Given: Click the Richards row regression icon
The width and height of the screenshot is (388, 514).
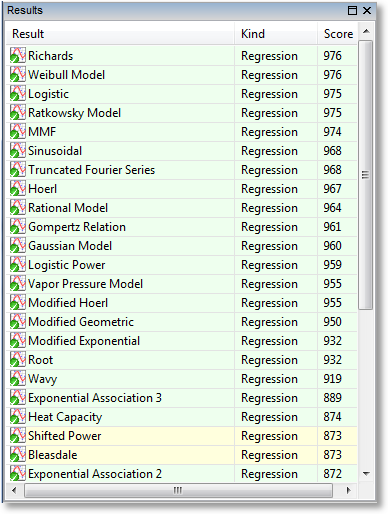Looking at the screenshot, I should pyautogui.click(x=18, y=55).
